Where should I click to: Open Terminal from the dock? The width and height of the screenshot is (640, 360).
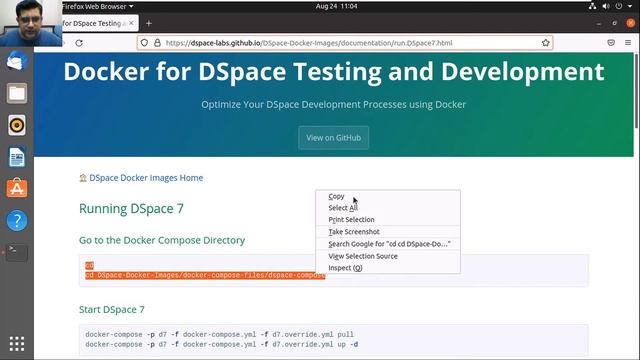tap(17, 252)
